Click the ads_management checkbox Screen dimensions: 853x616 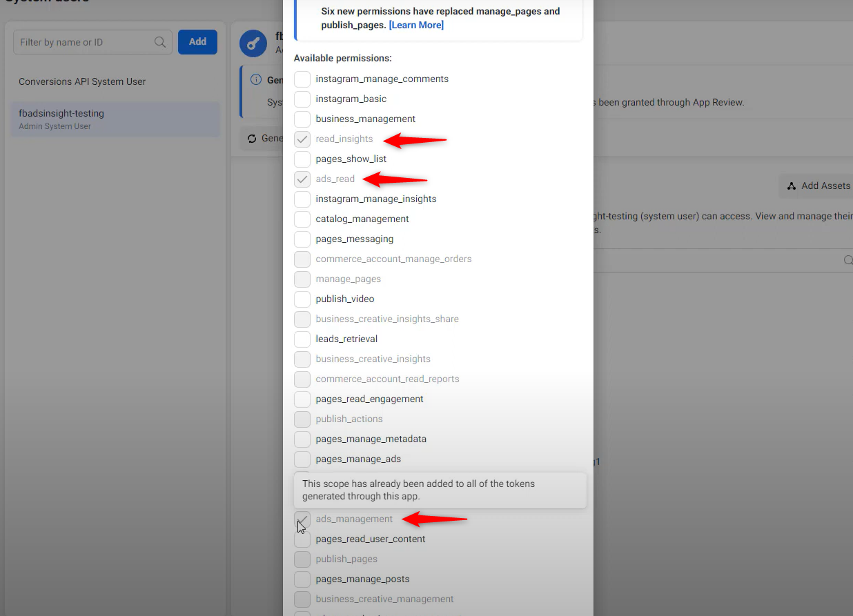point(302,519)
